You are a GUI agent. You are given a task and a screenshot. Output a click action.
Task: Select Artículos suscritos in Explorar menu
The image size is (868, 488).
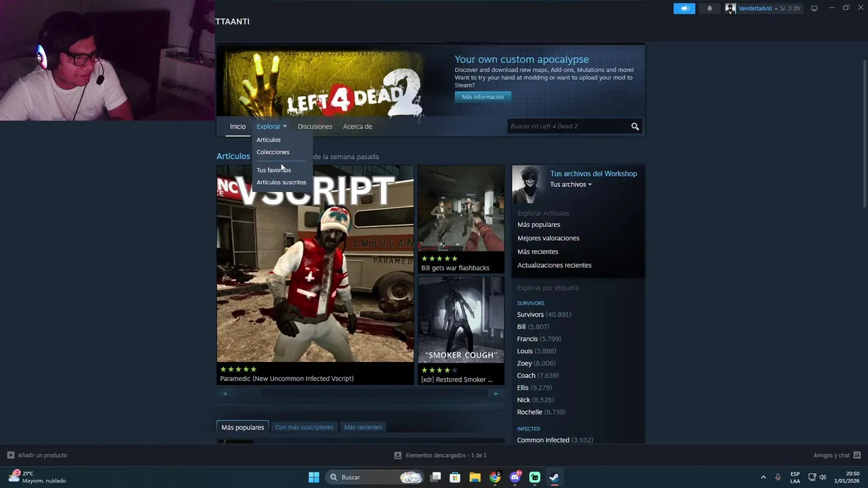[x=281, y=182]
